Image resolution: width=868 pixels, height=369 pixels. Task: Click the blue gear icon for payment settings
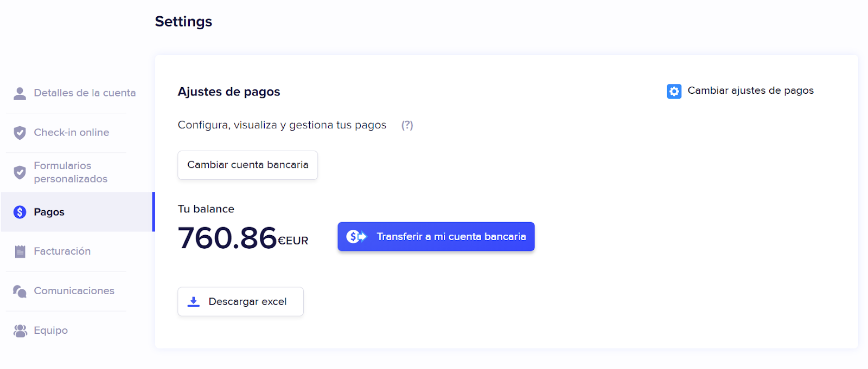coord(674,91)
